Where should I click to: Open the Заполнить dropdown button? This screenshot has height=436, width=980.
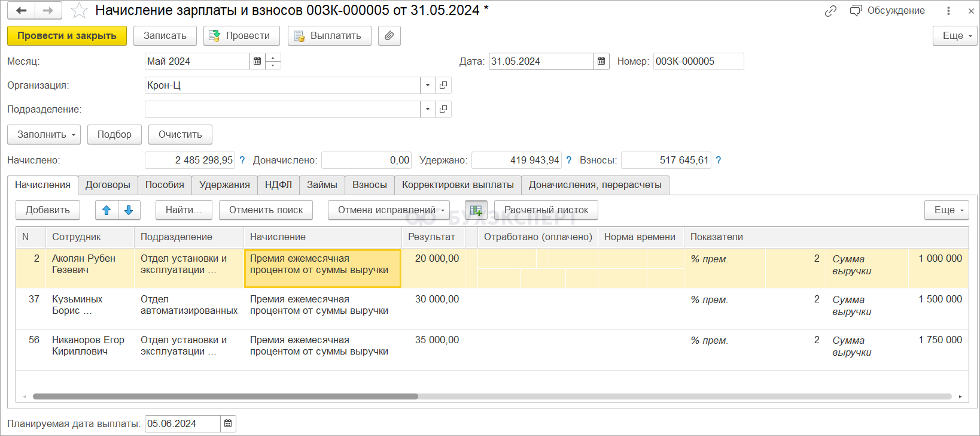tap(44, 135)
